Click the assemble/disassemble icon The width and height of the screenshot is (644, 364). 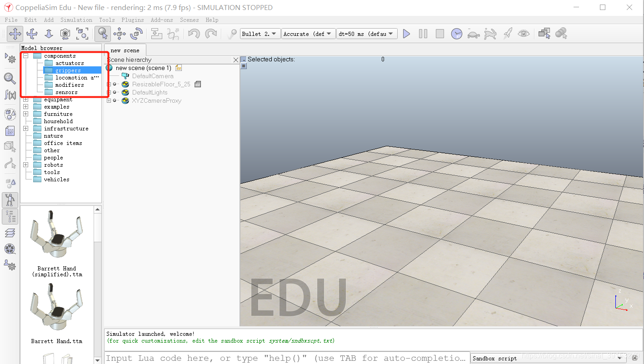pyautogui.click(x=157, y=34)
